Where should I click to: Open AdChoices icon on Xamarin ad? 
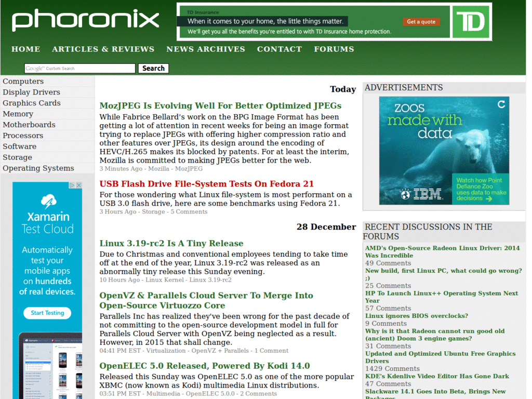coord(72,185)
